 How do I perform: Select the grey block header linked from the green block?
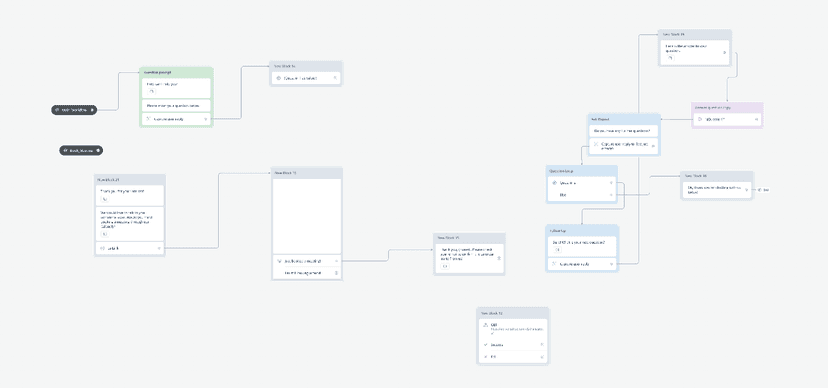pos(306,66)
